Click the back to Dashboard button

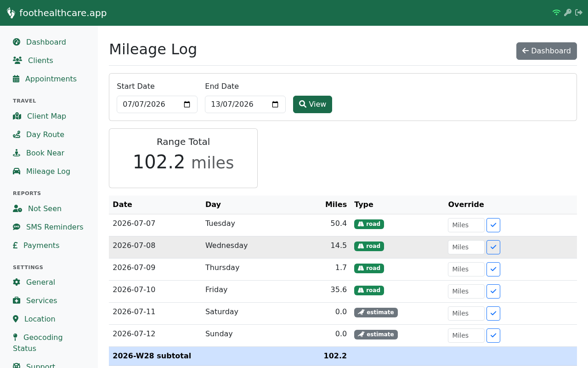[x=546, y=51]
